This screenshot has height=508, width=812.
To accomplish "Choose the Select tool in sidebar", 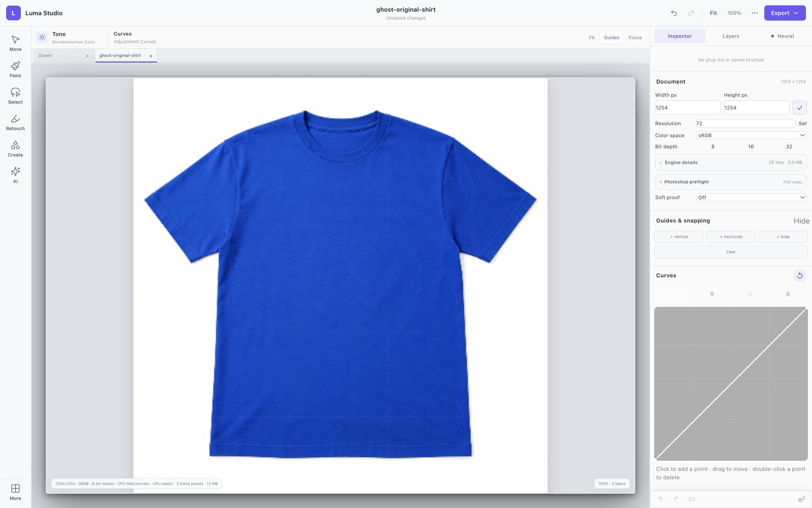I will 15,96.
